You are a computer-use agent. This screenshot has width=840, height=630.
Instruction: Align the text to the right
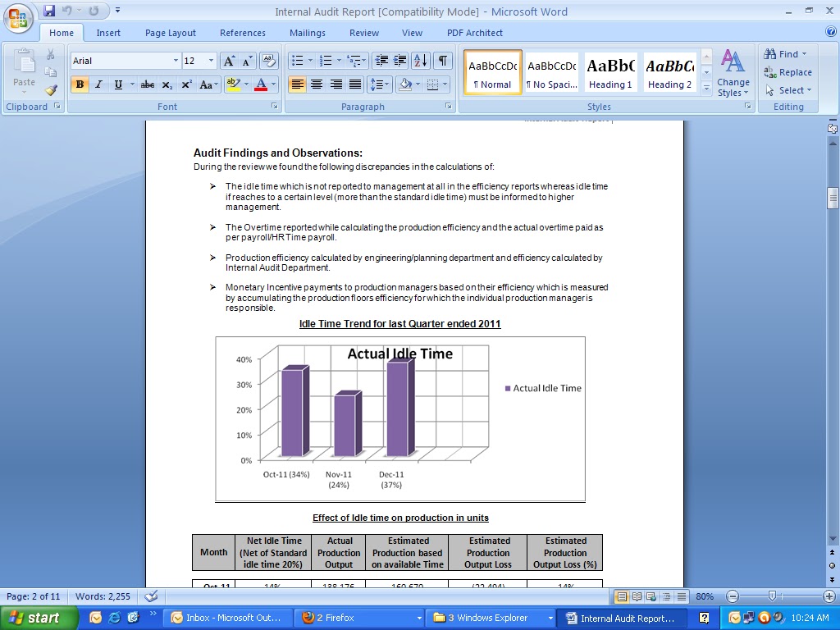[336, 84]
